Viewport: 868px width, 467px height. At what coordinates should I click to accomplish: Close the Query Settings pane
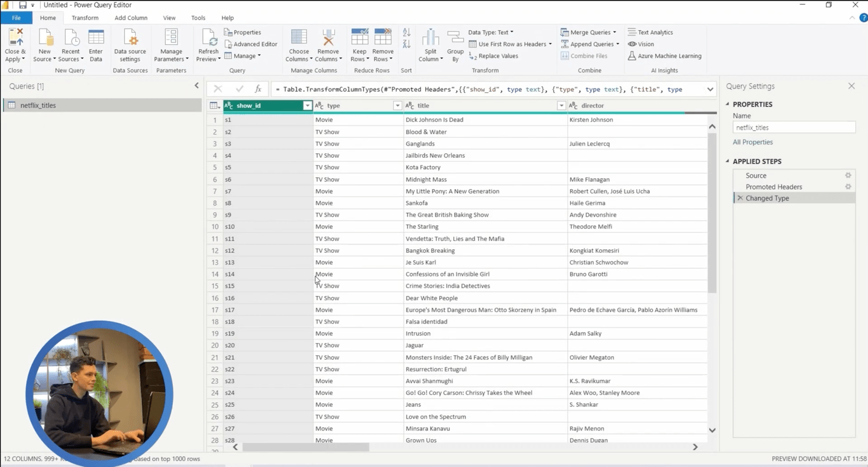[852, 86]
